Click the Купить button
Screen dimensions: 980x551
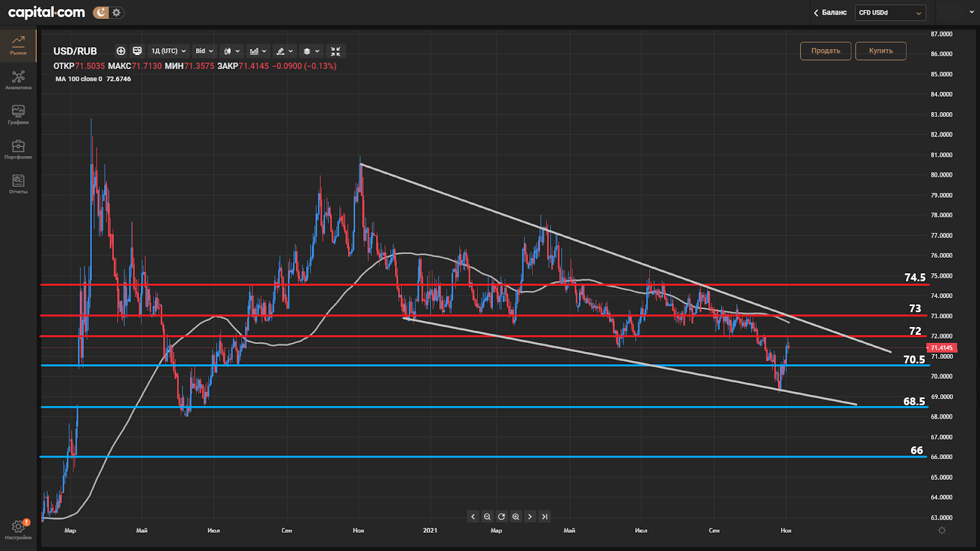point(881,51)
